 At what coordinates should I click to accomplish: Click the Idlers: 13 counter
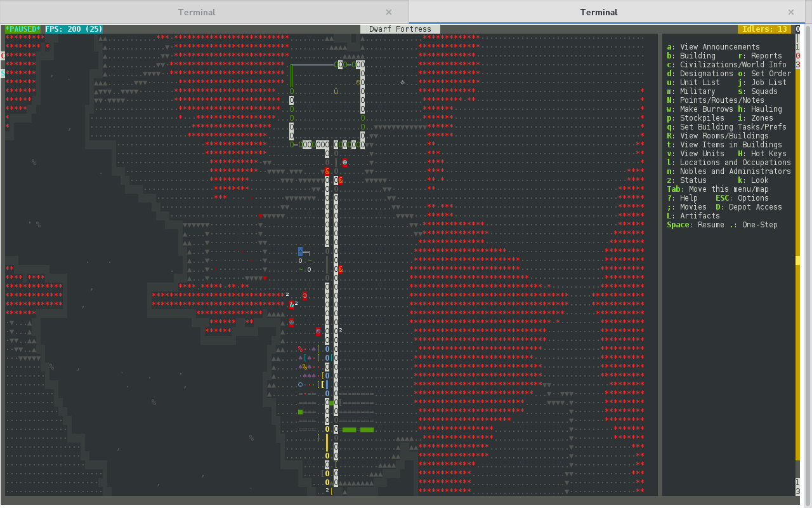click(764, 29)
